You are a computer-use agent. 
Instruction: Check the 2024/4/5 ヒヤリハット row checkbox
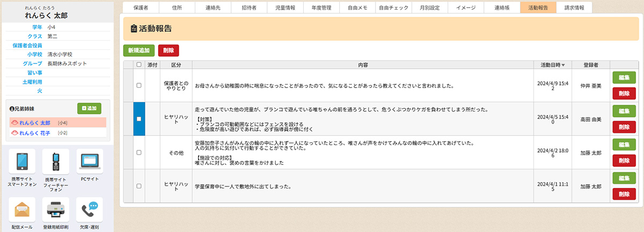point(139,119)
